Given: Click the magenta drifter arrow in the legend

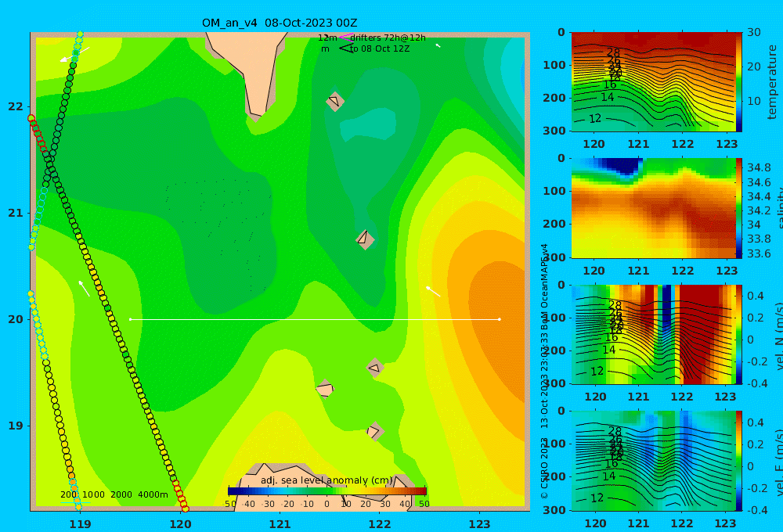Looking at the screenshot, I should (346, 38).
